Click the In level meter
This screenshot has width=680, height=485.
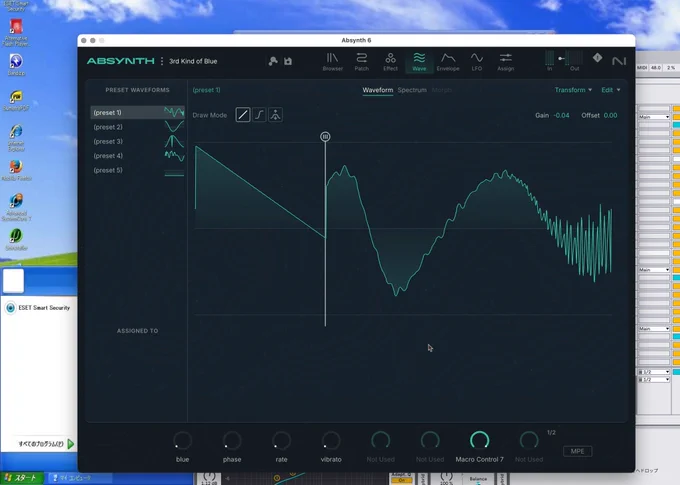pyautogui.click(x=549, y=57)
